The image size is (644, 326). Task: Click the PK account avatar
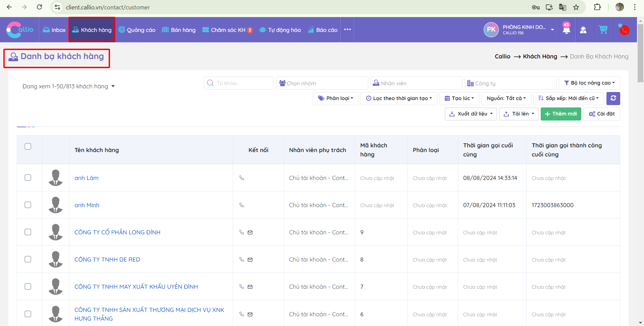[x=491, y=30]
